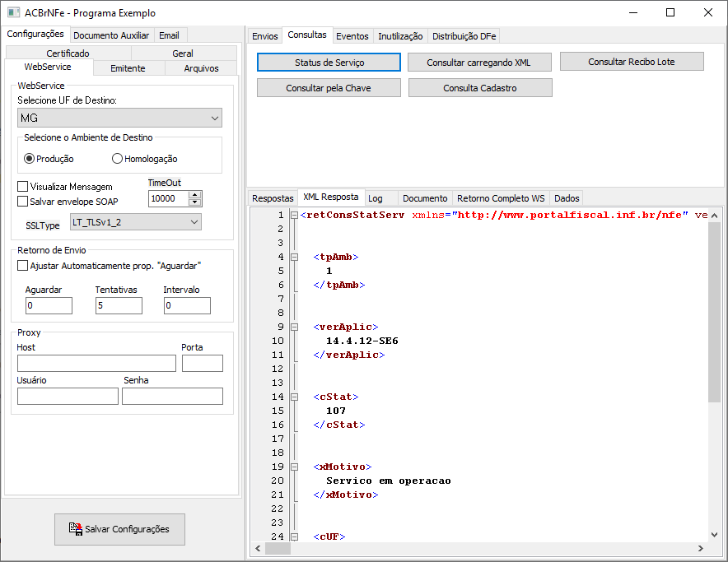
Task: Click the XML view scroll down arrow
Action: tap(714, 535)
